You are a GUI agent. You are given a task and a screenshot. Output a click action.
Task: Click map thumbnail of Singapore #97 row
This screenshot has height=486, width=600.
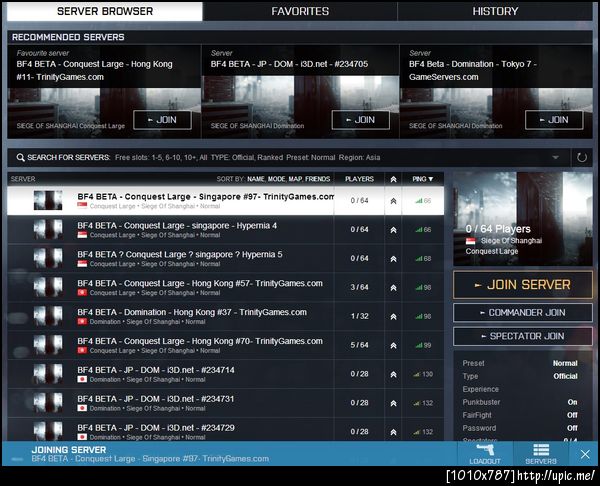48,201
